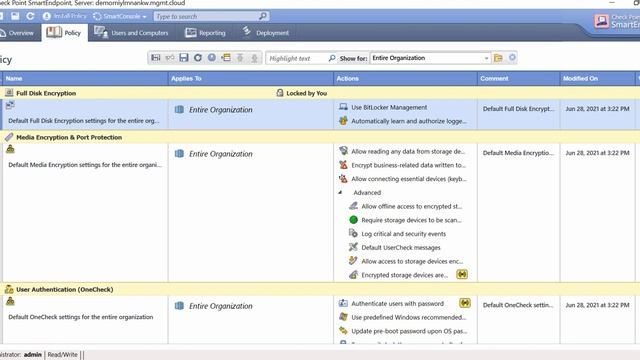The height and width of the screenshot is (360, 640).
Task: Collapse the Advanced actions section
Action: pos(340,192)
